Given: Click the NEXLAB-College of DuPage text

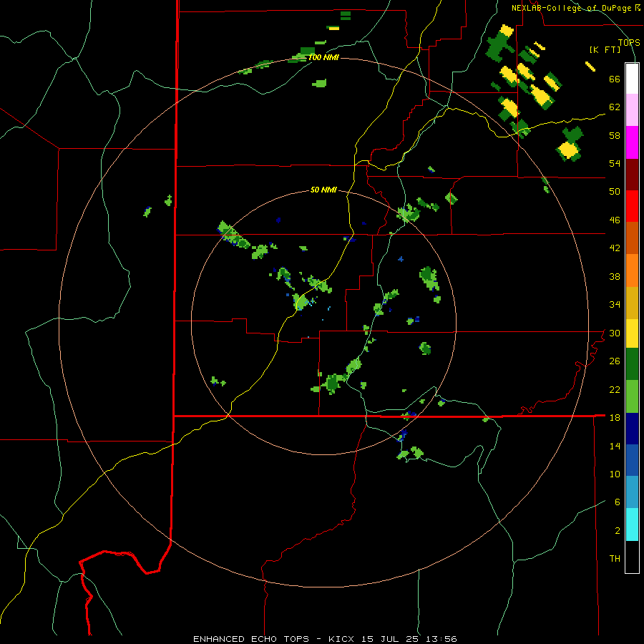Looking at the screenshot, I should pyautogui.click(x=572, y=8).
